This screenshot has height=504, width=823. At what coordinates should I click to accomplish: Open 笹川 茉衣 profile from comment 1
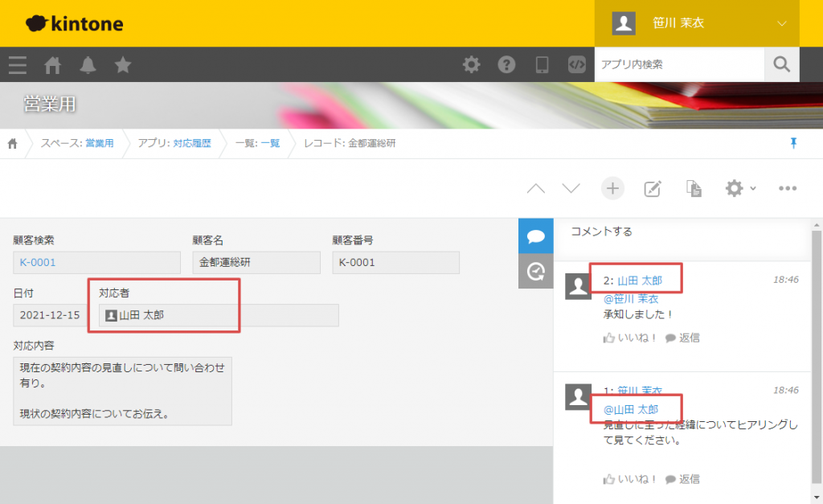pyautogui.click(x=640, y=391)
